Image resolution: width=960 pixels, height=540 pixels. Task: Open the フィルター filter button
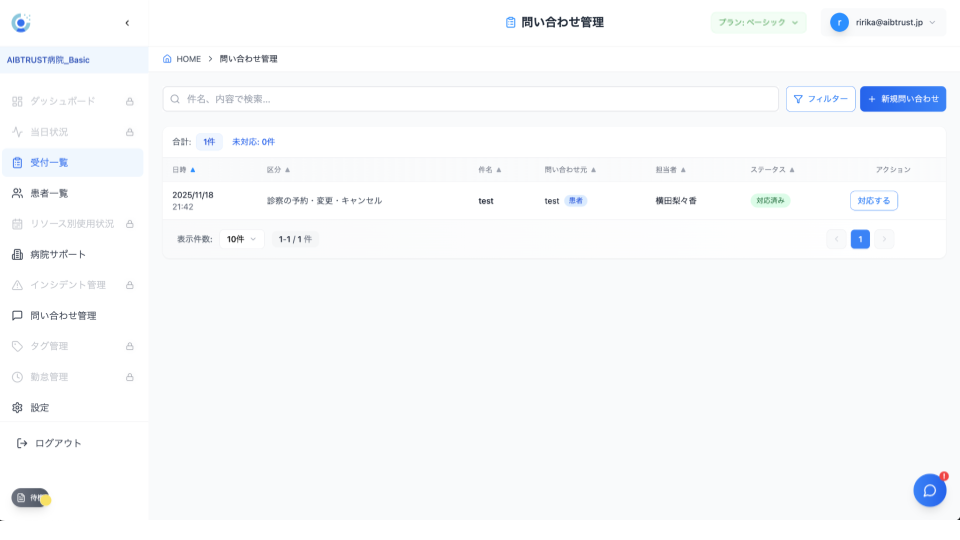click(x=820, y=99)
